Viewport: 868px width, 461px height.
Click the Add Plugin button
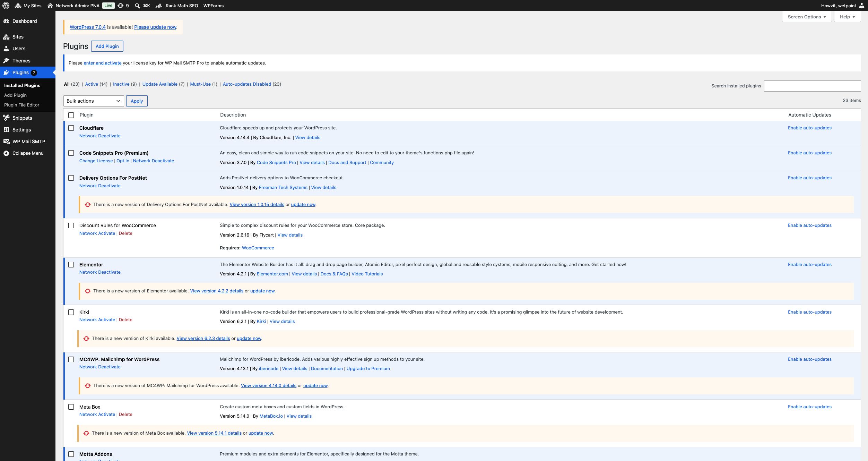click(107, 46)
